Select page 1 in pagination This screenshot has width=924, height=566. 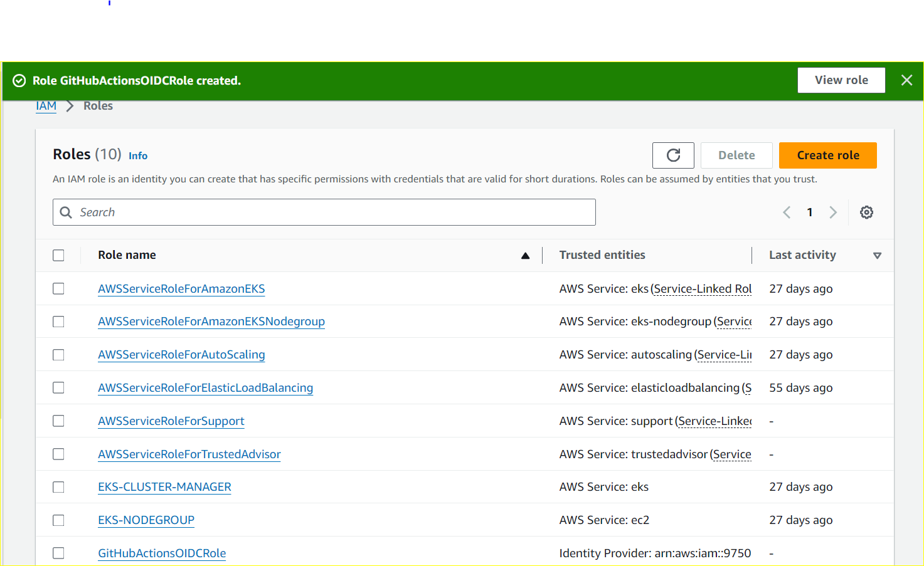click(810, 212)
